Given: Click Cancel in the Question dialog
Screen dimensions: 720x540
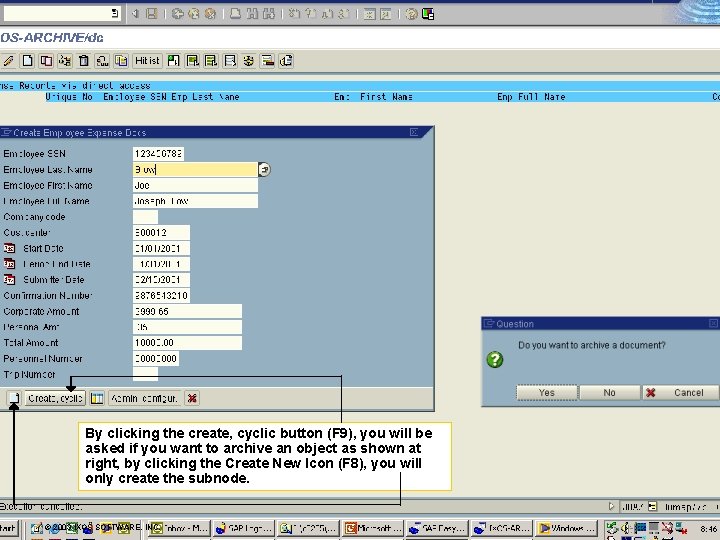Looking at the screenshot, I should pyautogui.click(x=681, y=393).
